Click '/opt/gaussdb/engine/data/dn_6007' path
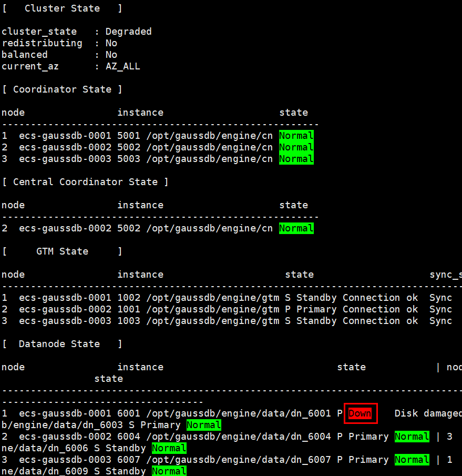The width and height of the screenshot is (462, 476). tap(239, 460)
